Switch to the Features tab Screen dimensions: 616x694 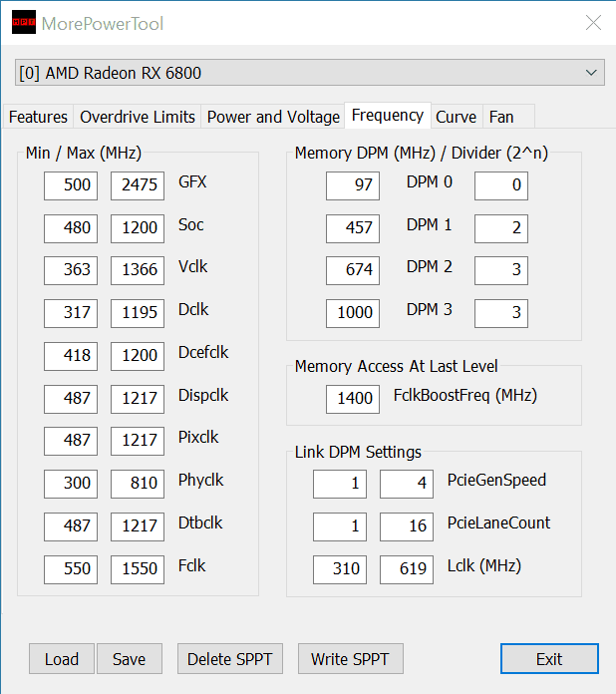coord(38,117)
